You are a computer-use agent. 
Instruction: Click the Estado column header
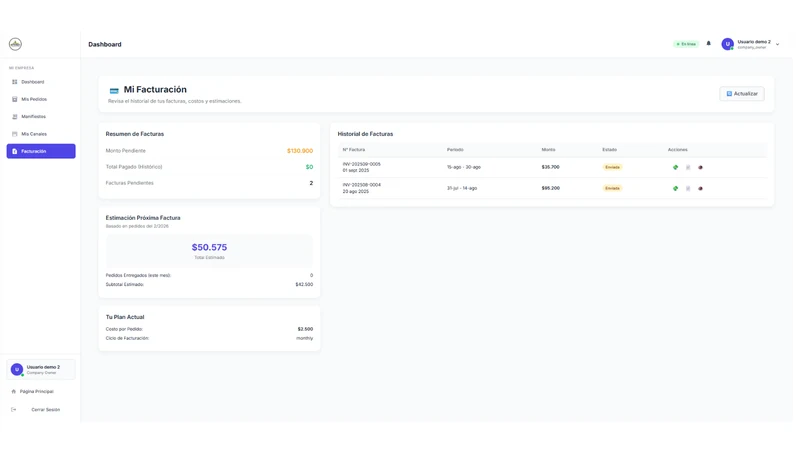(x=609, y=149)
